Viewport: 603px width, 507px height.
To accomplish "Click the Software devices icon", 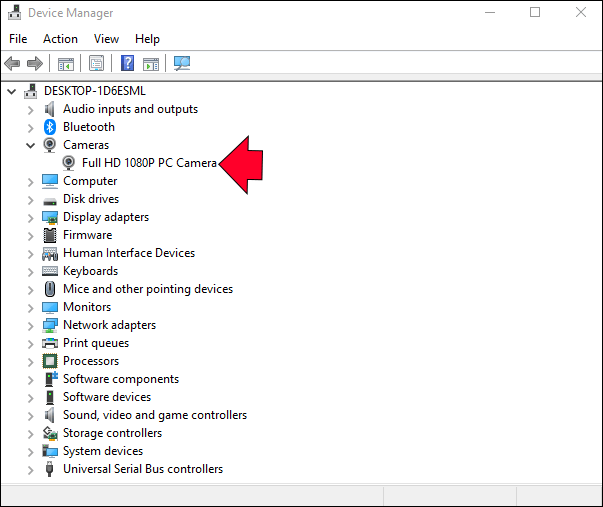I will pos(50,397).
